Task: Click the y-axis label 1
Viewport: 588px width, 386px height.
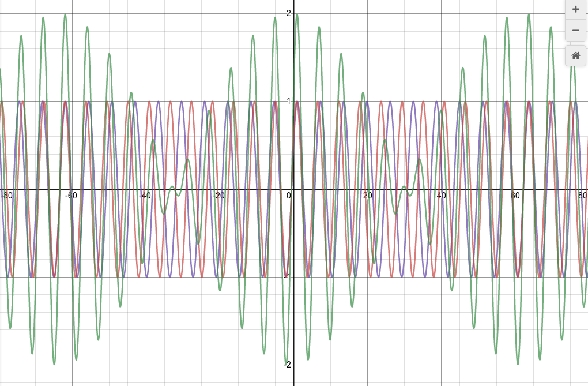Action: click(288, 102)
